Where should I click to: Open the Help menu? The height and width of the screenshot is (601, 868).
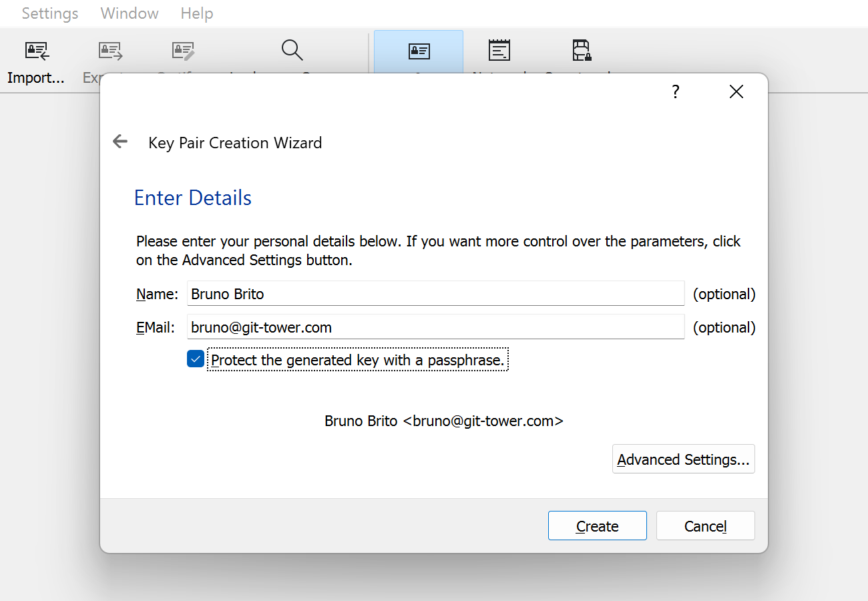(x=196, y=13)
